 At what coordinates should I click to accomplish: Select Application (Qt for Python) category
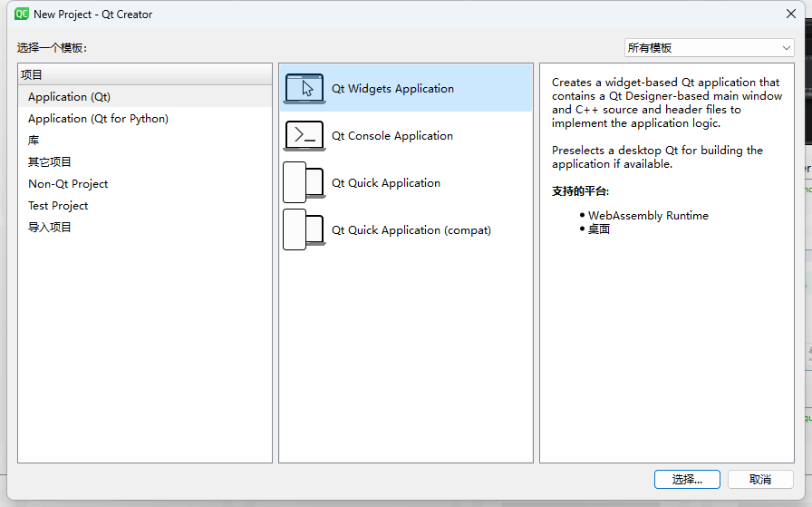(144, 119)
